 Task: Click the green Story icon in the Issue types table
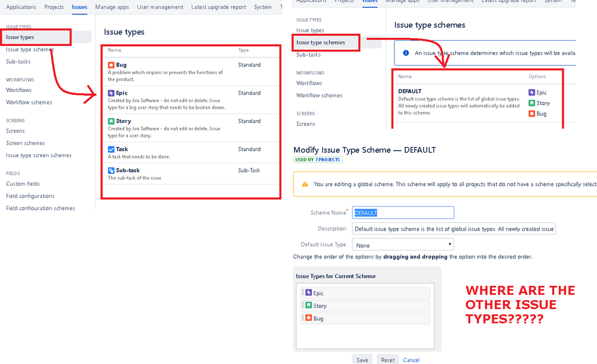coord(111,121)
